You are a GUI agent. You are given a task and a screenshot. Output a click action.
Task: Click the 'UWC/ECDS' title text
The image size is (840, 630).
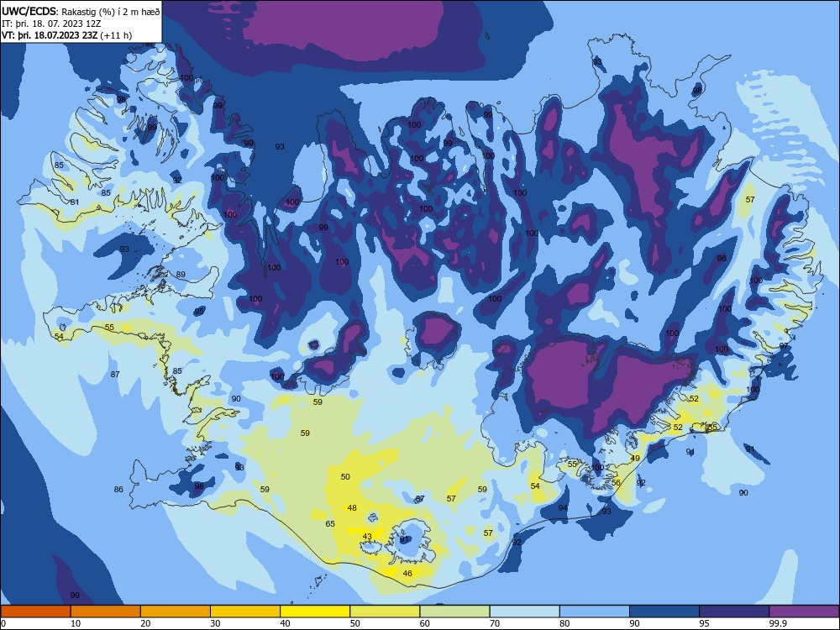[x=29, y=11]
